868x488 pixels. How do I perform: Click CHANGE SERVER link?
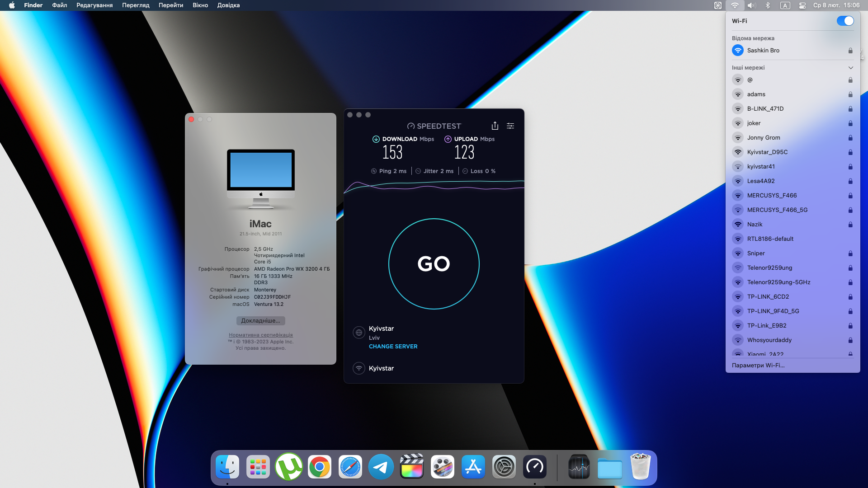point(393,347)
